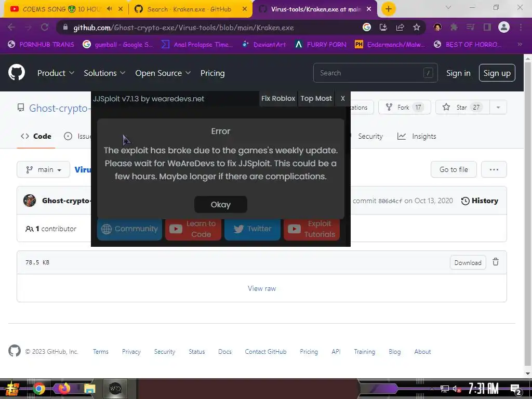Click the Sign up button
This screenshot has height=399, width=532.
[x=497, y=73]
